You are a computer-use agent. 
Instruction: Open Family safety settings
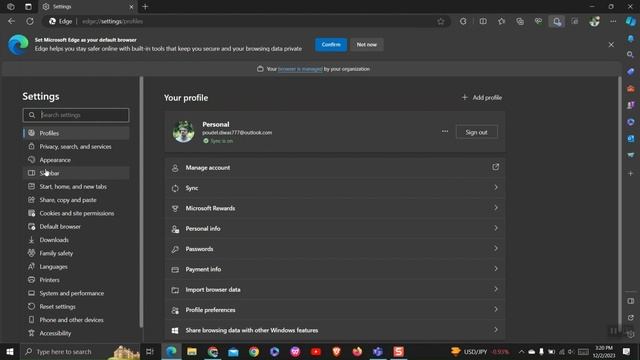(76, 253)
